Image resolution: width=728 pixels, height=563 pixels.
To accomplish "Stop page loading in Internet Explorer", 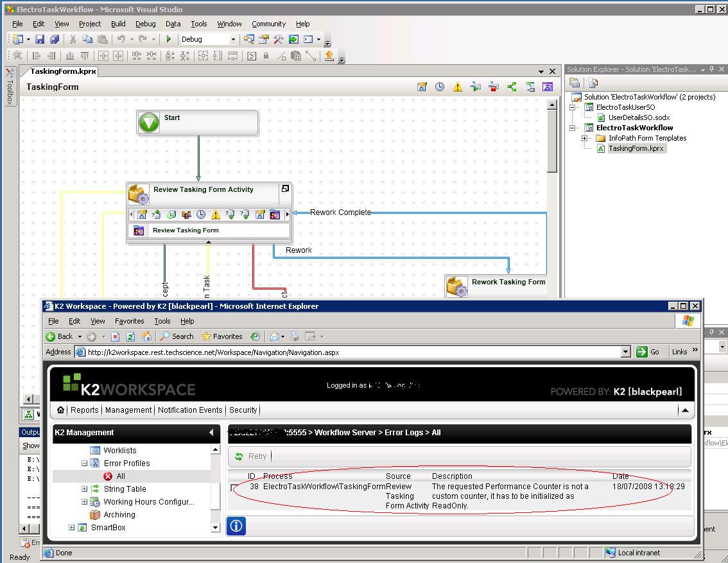I will 116,336.
